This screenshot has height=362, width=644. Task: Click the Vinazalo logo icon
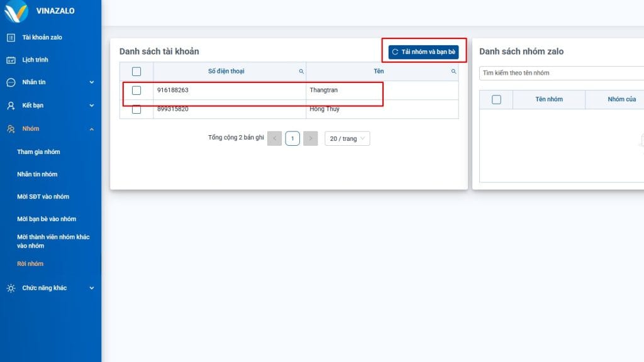(x=15, y=11)
